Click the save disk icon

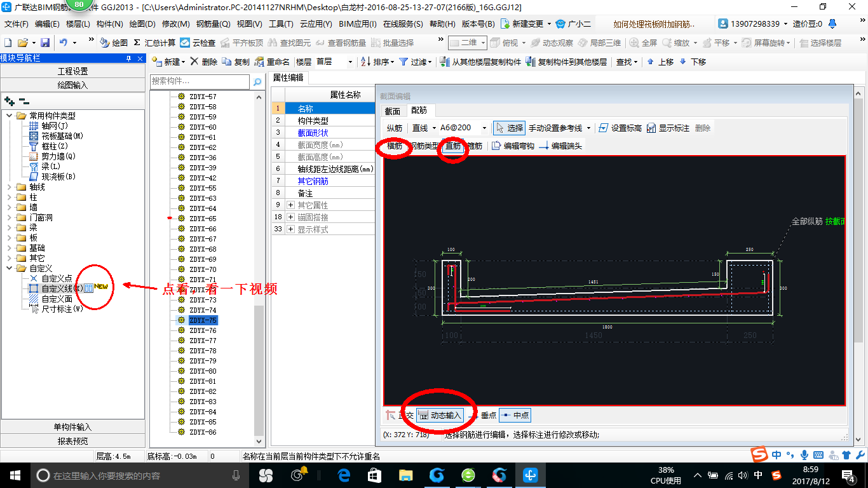45,43
